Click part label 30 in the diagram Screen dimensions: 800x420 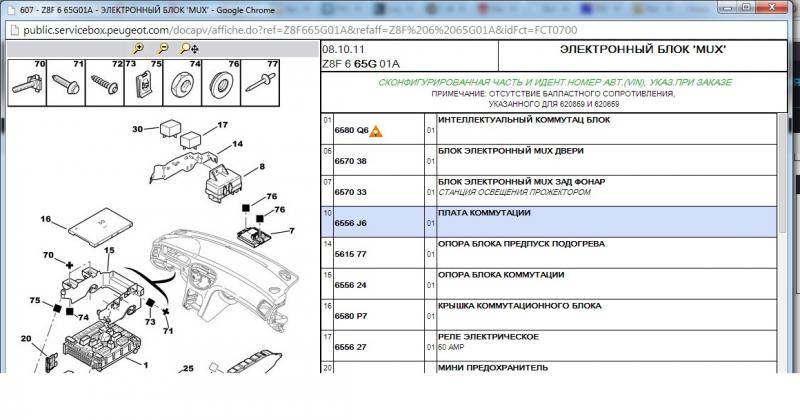pos(137,128)
